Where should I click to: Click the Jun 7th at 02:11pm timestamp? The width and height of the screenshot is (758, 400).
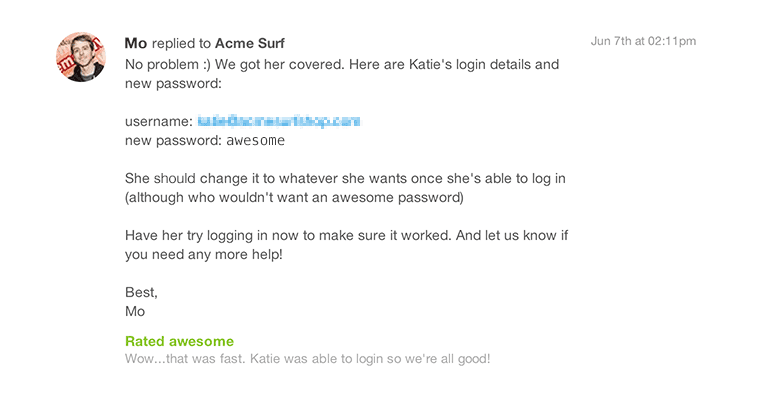[643, 42]
